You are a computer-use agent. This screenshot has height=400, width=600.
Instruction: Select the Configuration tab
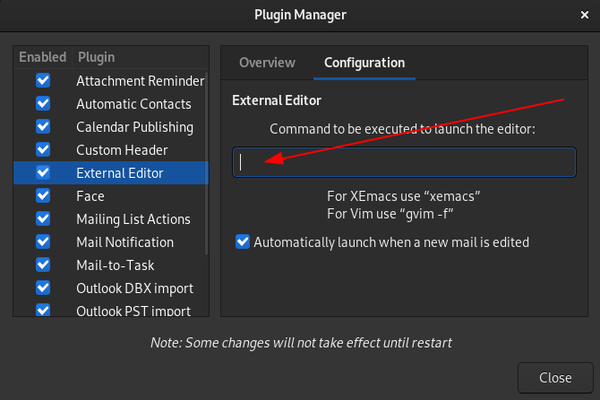(364, 62)
